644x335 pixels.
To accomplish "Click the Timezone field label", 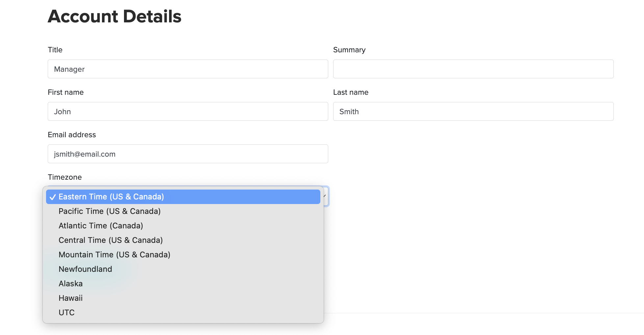I will [64, 177].
